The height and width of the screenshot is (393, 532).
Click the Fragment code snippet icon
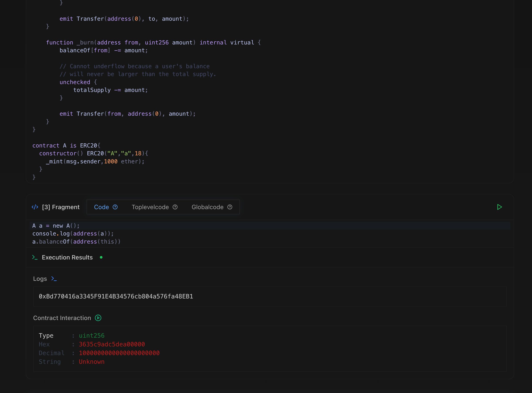click(x=35, y=207)
